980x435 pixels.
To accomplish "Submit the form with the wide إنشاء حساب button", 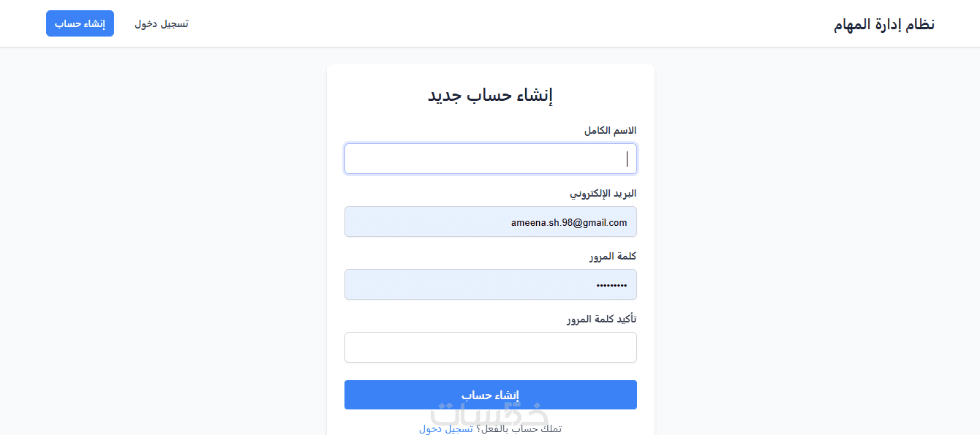I will point(490,395).
